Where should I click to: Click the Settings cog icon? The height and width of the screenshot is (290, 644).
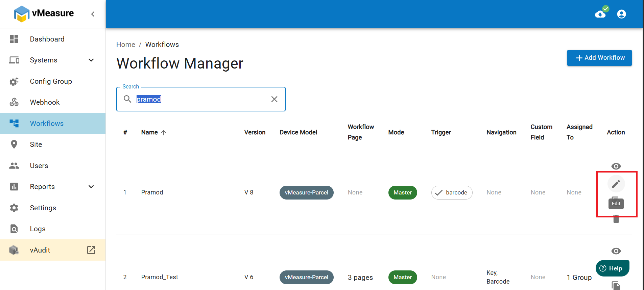[14, 208]
